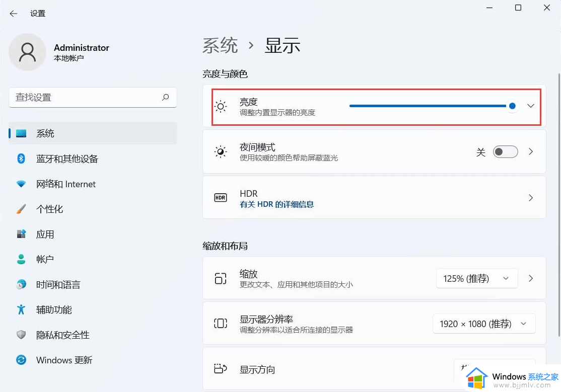Click the Administrator account name
Screen dimensions: 561x392
(x=82, y=48)
